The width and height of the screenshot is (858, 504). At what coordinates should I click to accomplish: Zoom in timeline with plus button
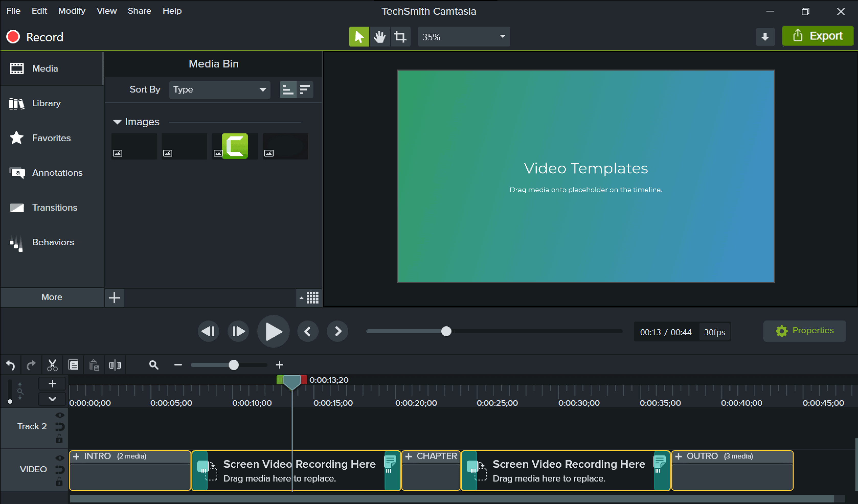(x=279, y=365)
